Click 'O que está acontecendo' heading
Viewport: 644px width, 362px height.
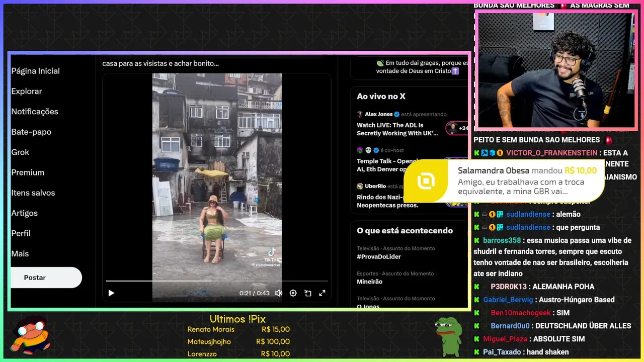(405, 230)
